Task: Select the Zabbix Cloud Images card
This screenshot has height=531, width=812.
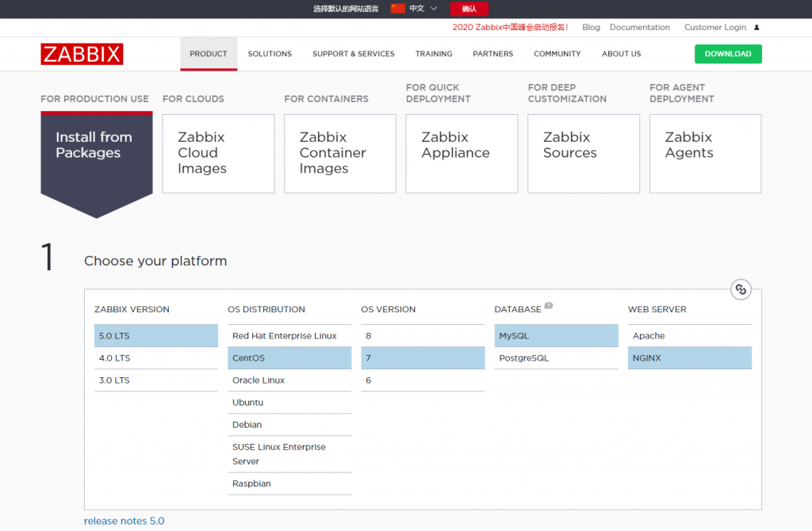Action: (219, 154)
